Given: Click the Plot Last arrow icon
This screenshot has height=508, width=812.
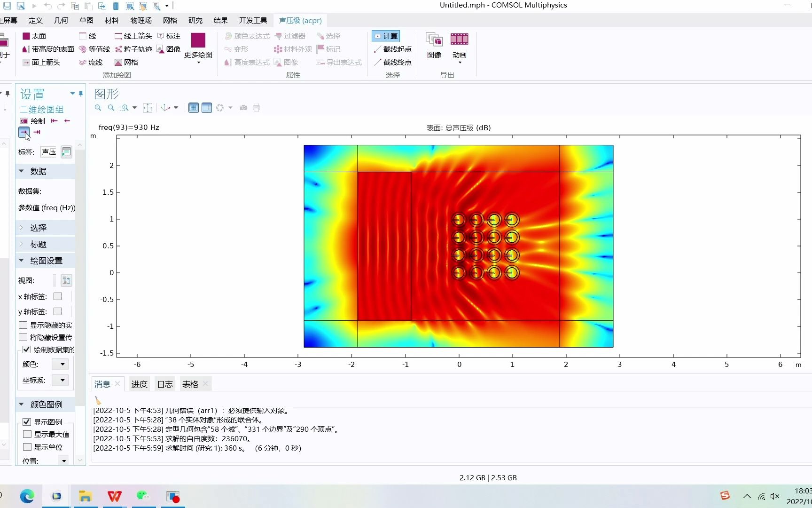Looking at the screenshot, I should 37,132.
